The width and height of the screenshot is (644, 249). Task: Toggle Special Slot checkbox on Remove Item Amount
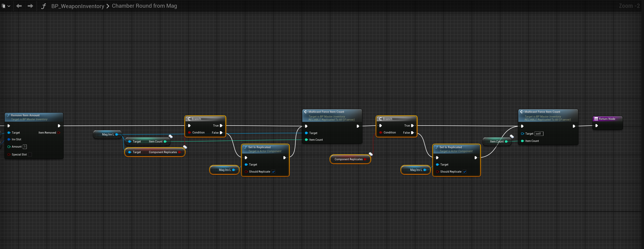click(30, 155)
